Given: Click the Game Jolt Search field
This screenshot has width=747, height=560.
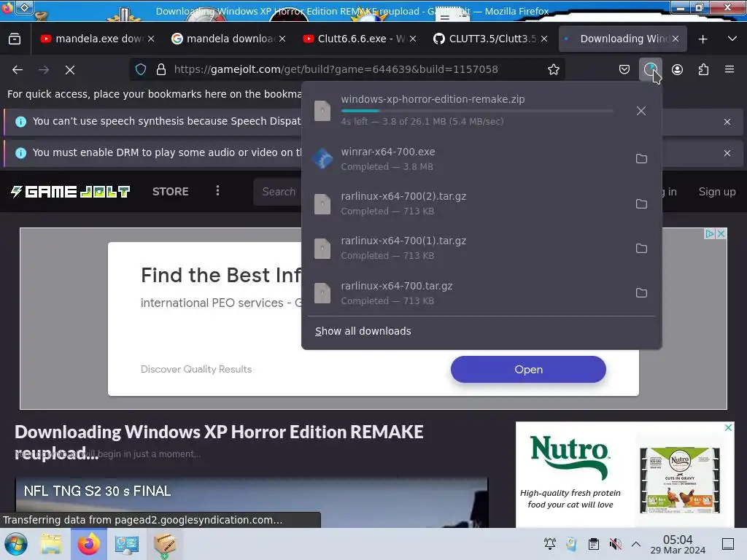Looking at the screenshot, I should (278, 192).
